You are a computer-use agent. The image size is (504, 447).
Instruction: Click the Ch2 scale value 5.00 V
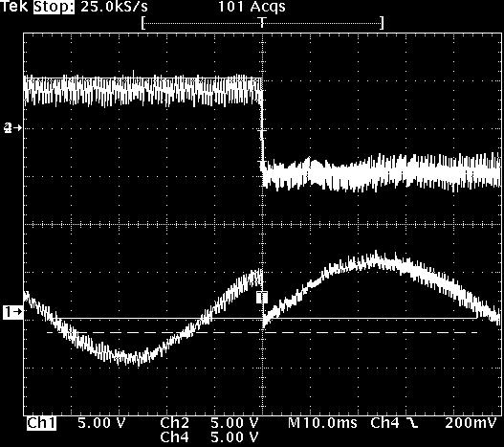(x=234, y=423)
